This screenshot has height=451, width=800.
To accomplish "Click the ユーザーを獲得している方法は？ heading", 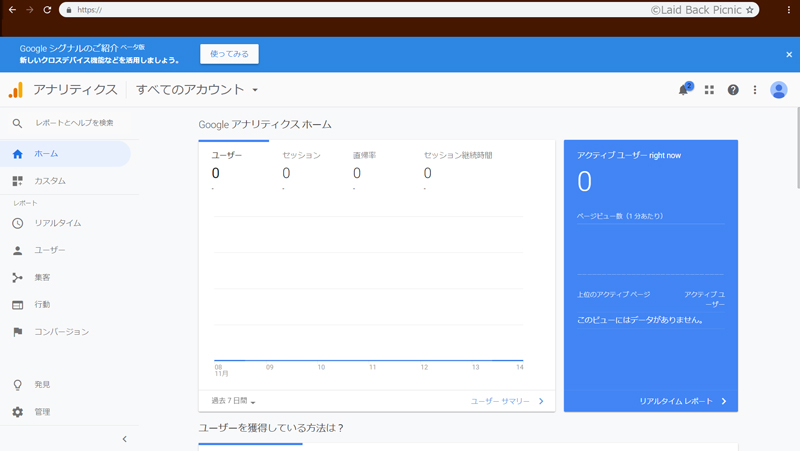I will click(271, 428).
